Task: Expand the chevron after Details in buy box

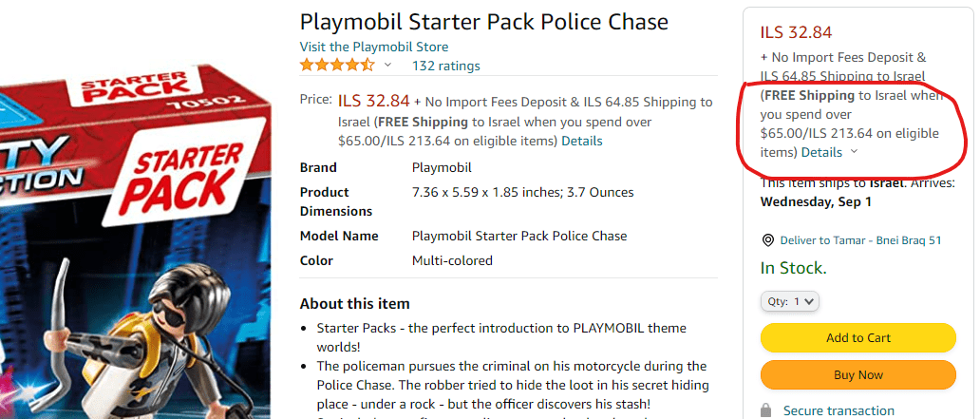Action: [854, 152]
